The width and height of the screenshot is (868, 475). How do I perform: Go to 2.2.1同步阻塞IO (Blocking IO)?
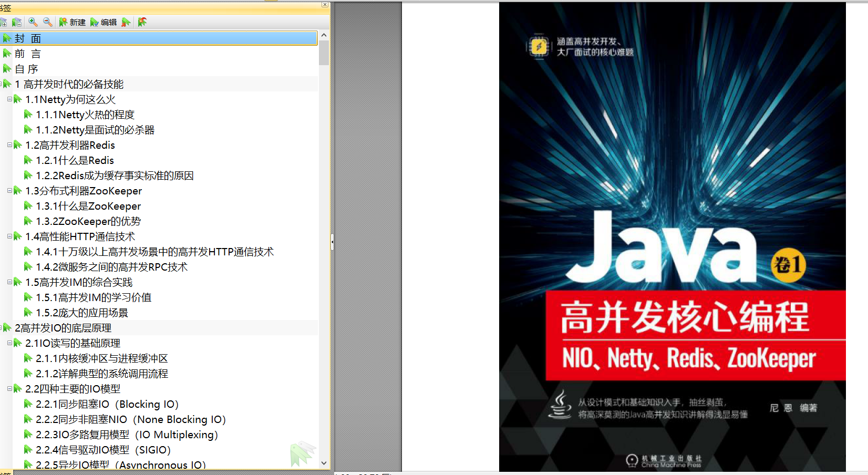pyautogui.click(x=107, y=404)
